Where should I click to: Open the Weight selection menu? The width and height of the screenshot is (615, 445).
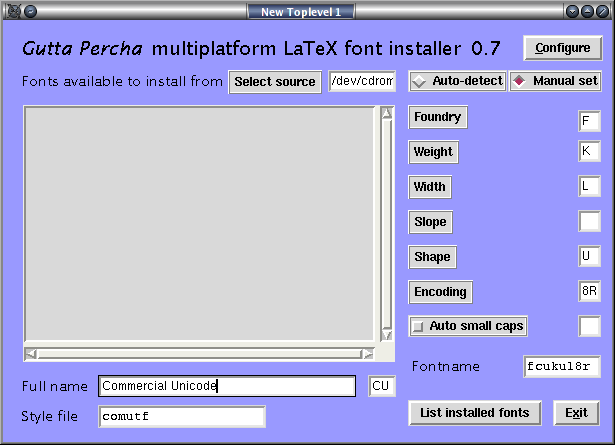click(x=433, y=152)
